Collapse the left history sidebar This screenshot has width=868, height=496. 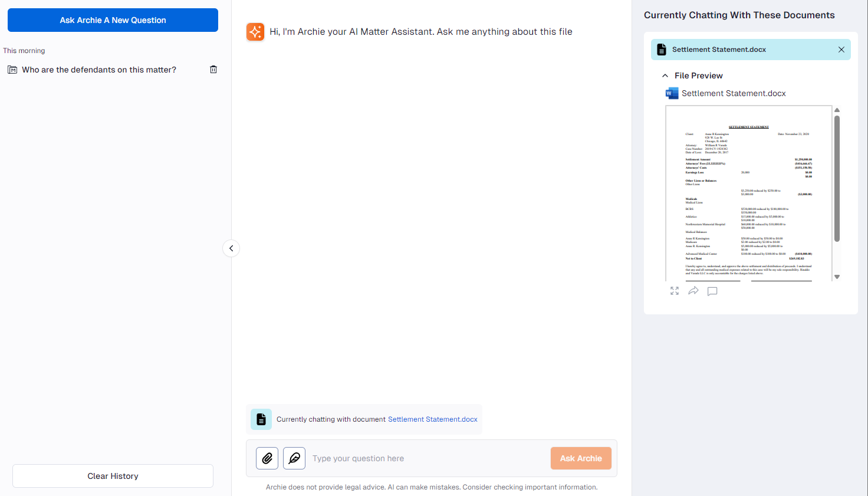point(231,248)
